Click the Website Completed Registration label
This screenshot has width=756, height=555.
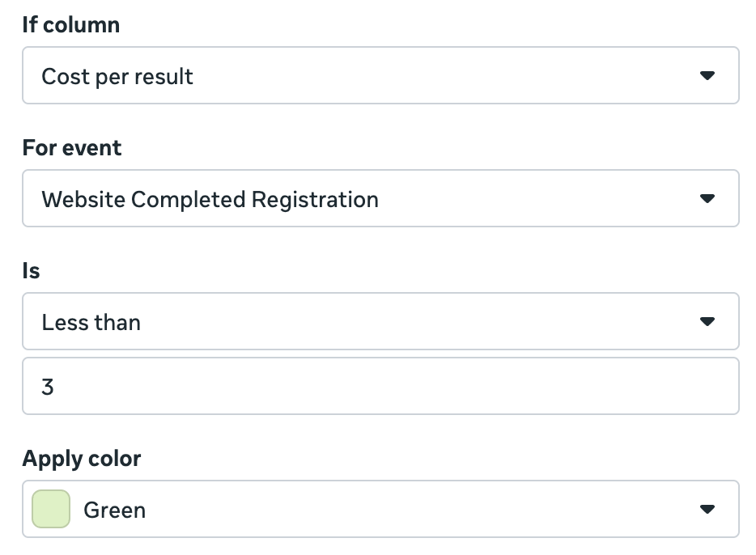coord(210,198)
